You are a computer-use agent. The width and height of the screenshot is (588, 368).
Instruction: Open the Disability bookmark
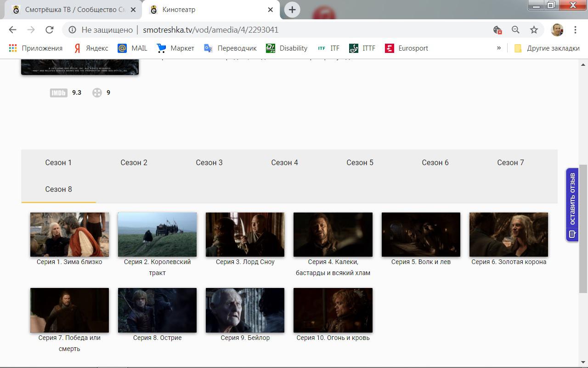(x=287, y=48)
